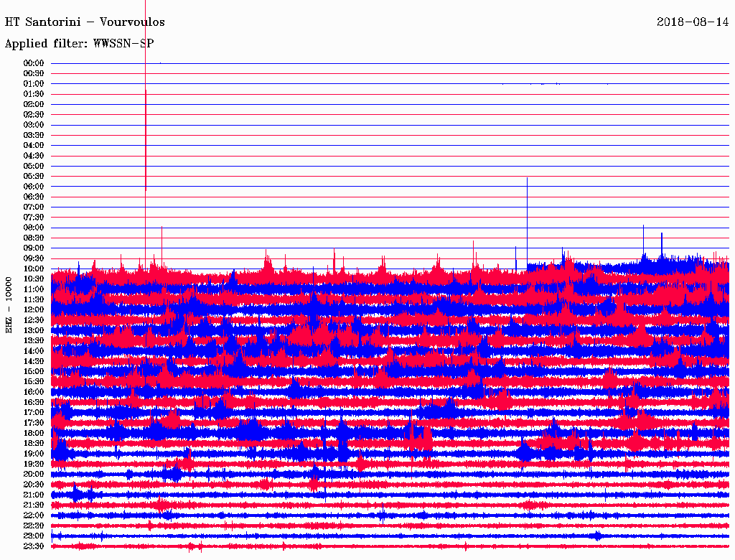Click the 18:00 time label
Screen dimensions: 735x560
click(x=34, y=433)
